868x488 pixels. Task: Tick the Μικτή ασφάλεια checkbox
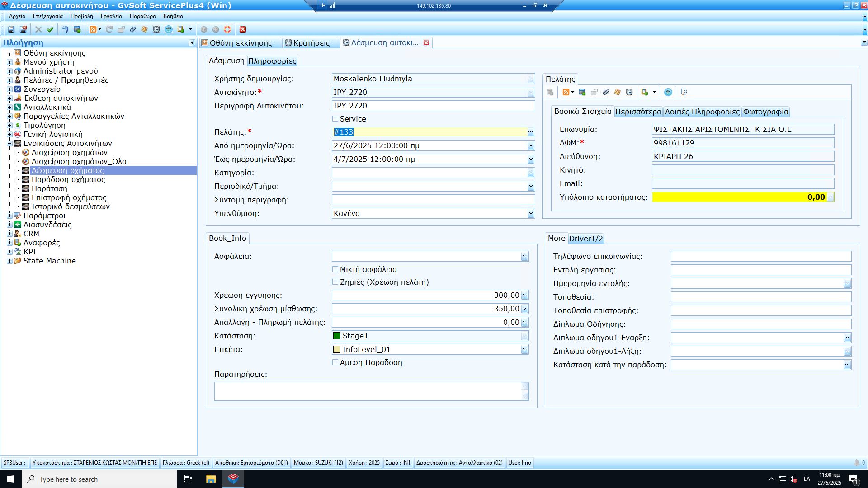tap(335, 269)
